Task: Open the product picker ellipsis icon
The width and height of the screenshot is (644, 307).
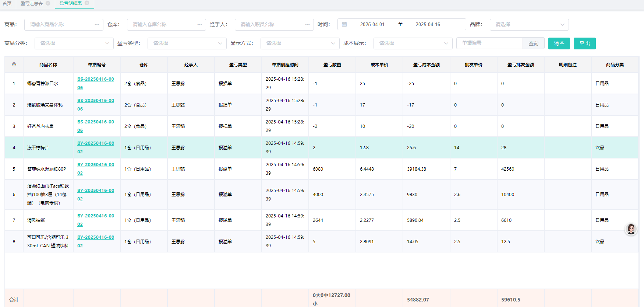Action: tap(97, 25)
